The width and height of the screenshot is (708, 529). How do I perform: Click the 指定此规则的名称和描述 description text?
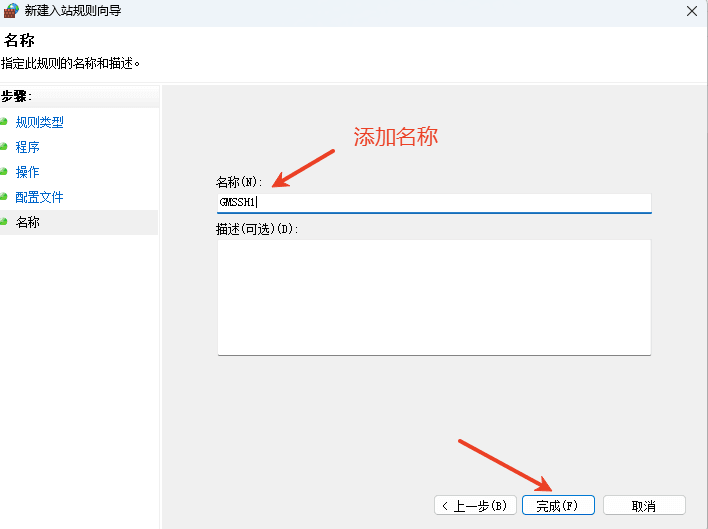point(70,63)
